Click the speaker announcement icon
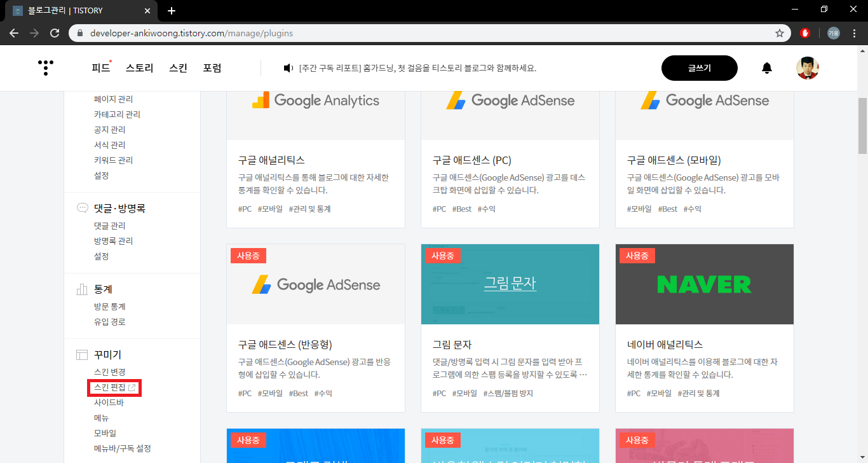This screenshot has width=868, height=463. click(288, 68)
